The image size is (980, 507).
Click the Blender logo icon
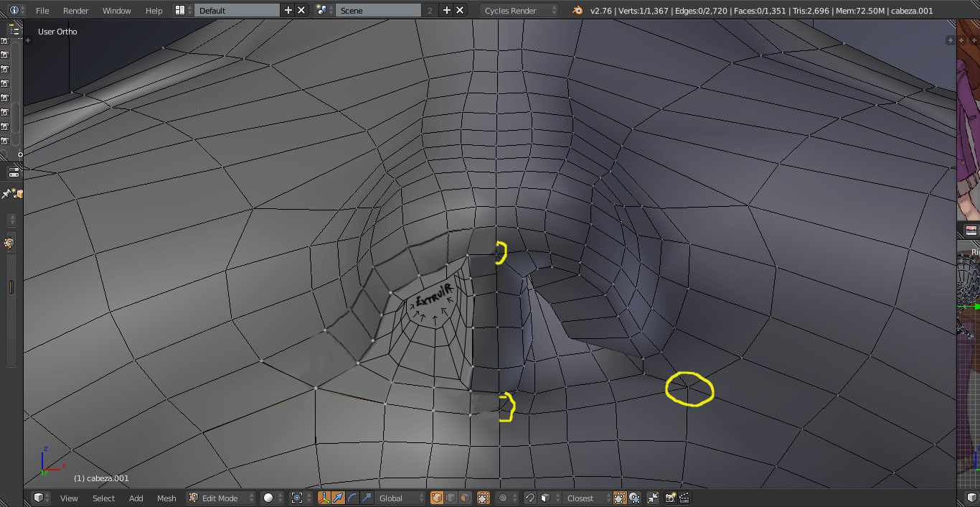tap(578, 10)
